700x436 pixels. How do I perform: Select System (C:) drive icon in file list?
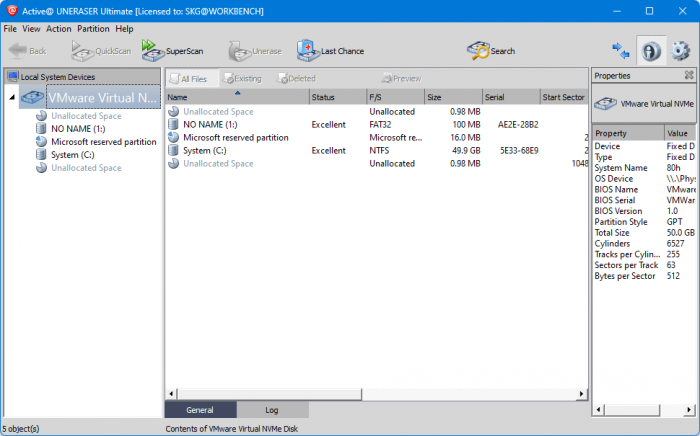174,151
